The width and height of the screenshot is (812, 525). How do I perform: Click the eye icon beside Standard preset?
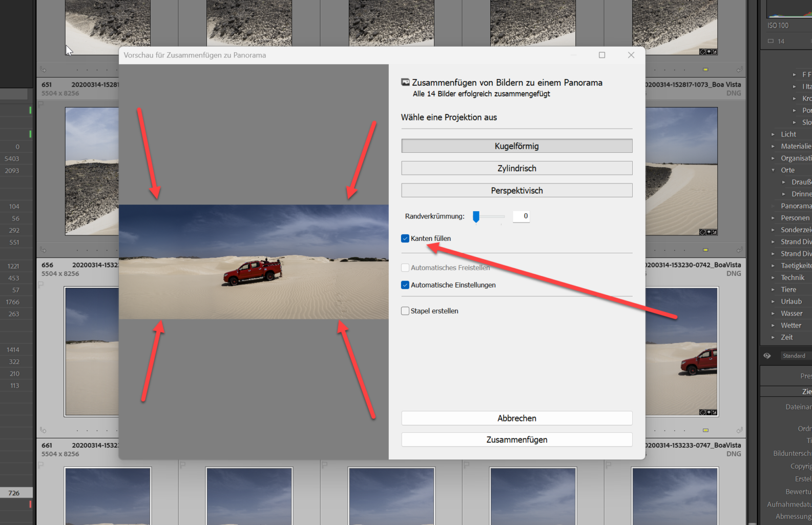click(x=767, y=356)
